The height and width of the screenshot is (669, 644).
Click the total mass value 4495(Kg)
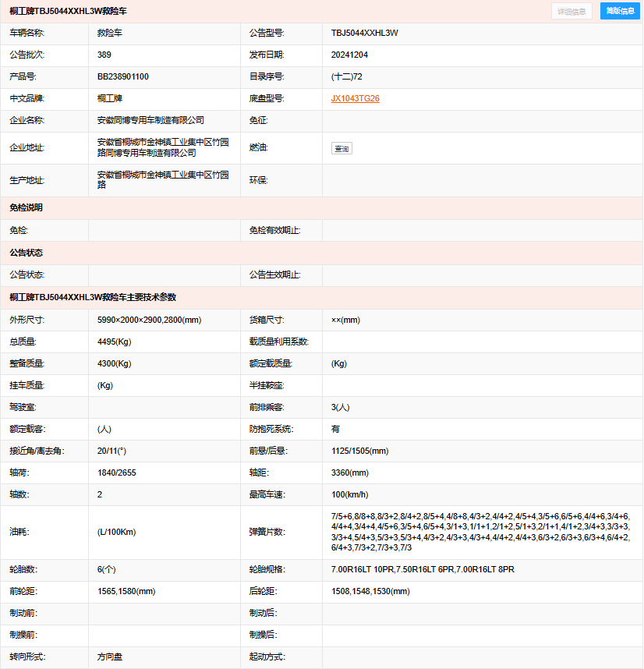(x=114, y=342)
